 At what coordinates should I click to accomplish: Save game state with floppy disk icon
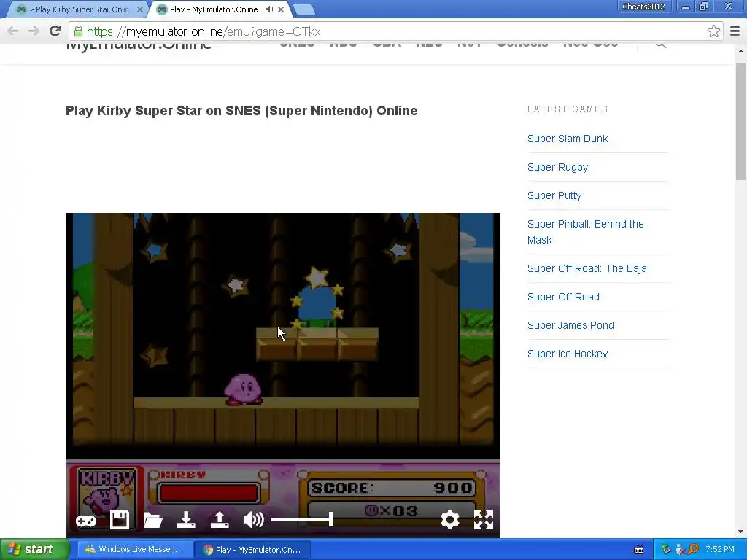click(120, 520)
